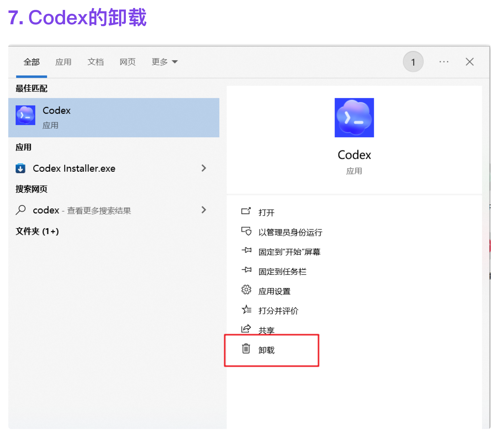Screen dimensions: 504x433
Task: Open 应用设置
Action: [274, 291]
